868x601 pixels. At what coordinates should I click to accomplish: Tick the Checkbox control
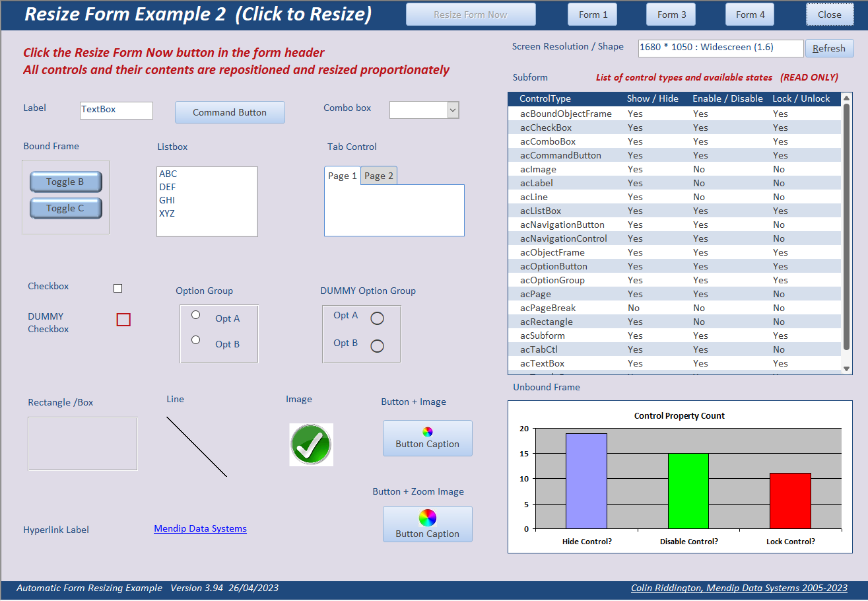[x=118, y=288]
